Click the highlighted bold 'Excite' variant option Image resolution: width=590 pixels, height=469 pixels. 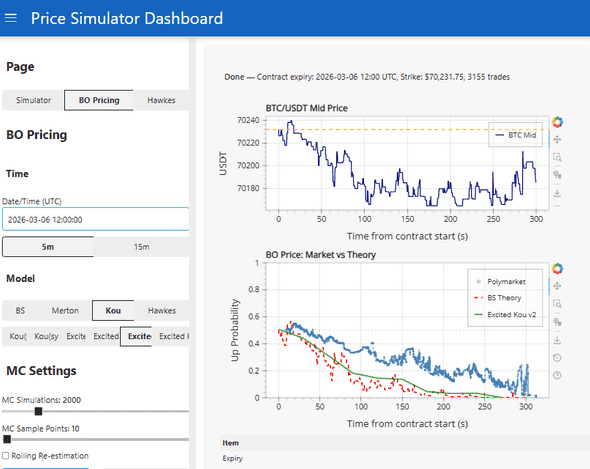click(x=136, y=336)
